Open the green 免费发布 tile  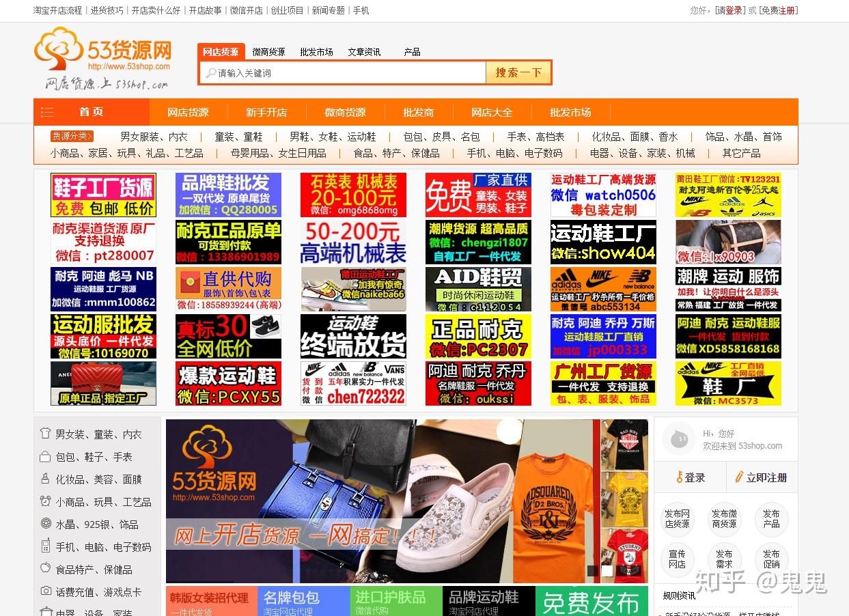[x=591, y=601]
